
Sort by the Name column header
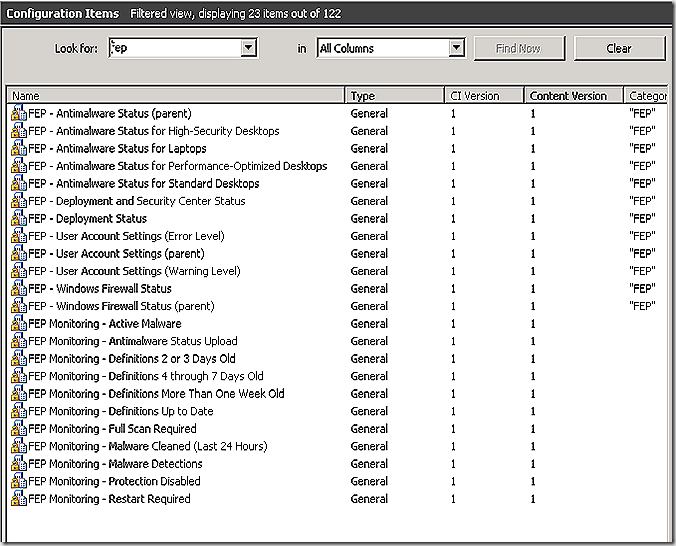[175, 95]
